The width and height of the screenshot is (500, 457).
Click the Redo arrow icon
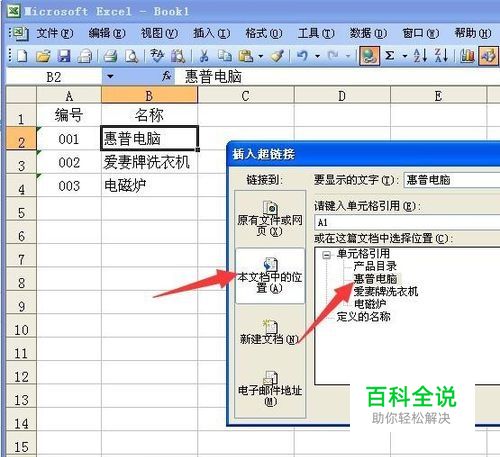(x=333, y=56)
